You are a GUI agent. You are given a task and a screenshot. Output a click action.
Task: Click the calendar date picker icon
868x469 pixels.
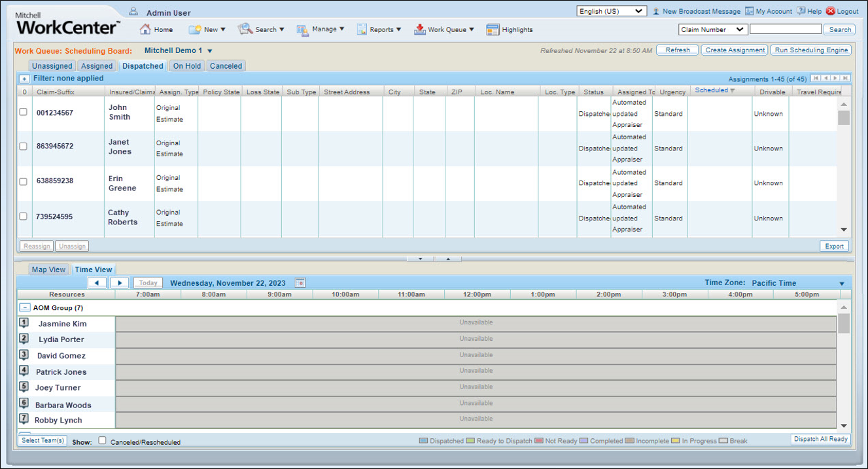[x=300, y=283]
